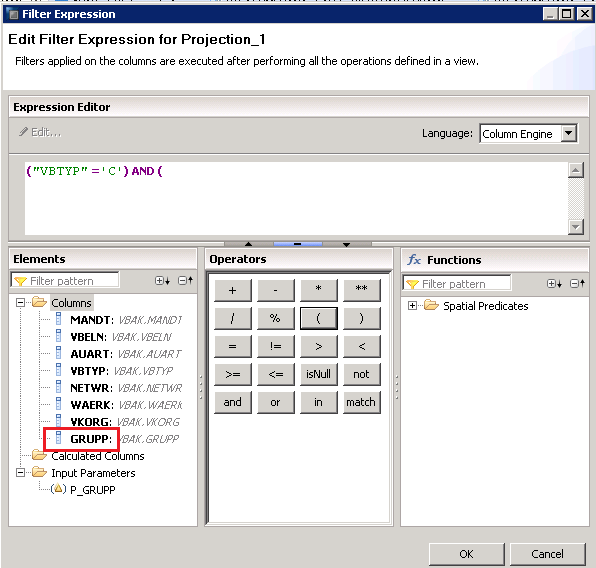This screenshot has width=596, height=568.
Task: Click the Edit pencil icon in Expression Editor
Action: pyautogui.click(x=24, y=132)
